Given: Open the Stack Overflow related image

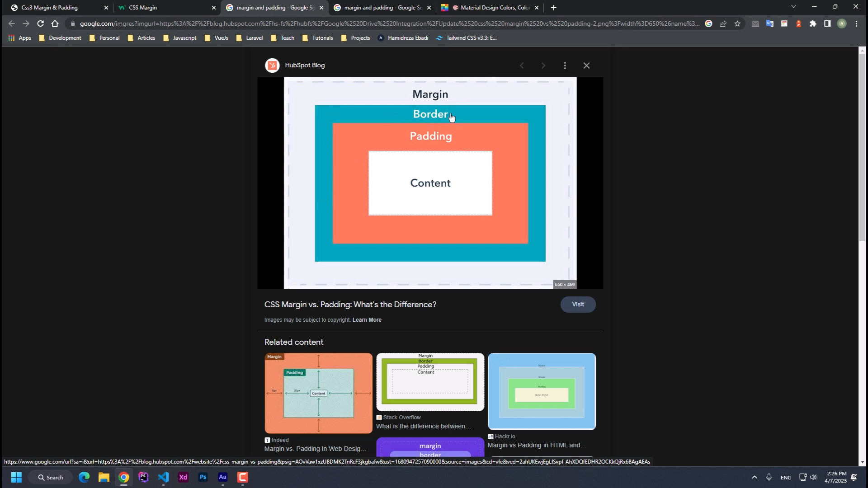Looking at the screenshot, I should (430, 382).
